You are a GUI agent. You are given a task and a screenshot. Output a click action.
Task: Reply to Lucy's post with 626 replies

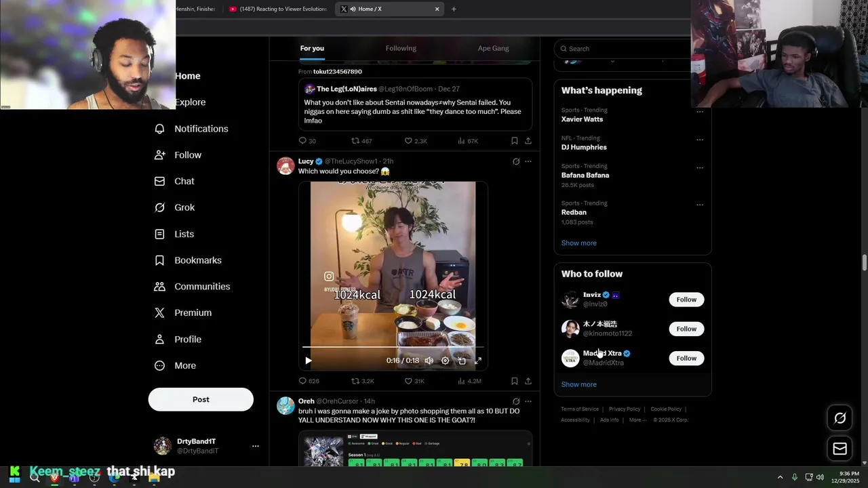point(309,381)
